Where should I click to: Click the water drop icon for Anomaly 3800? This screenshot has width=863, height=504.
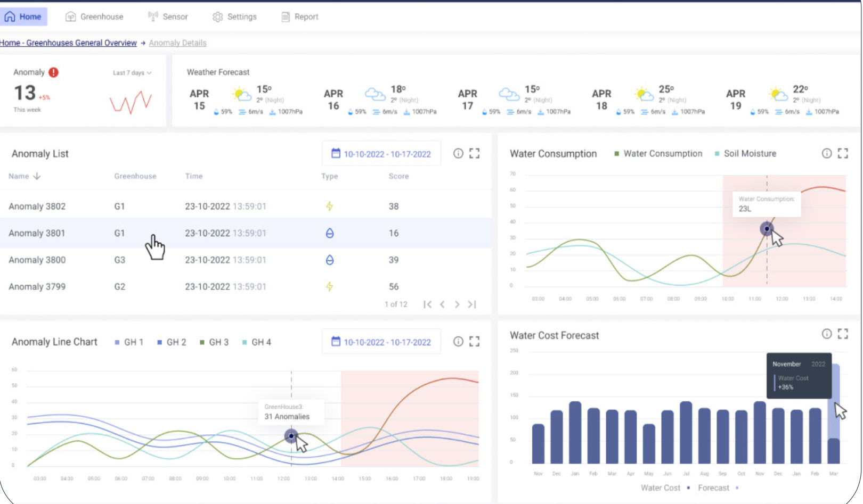[330, 260]
